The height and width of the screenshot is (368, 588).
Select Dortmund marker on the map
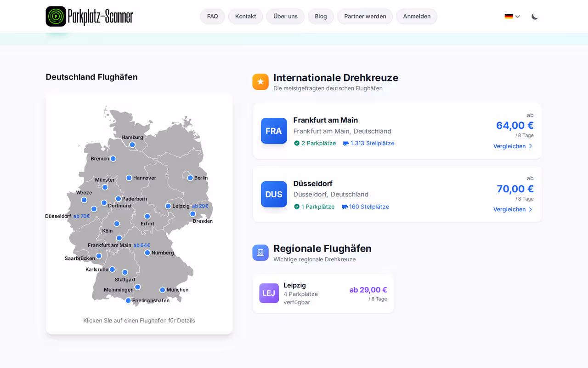(104, 203)
